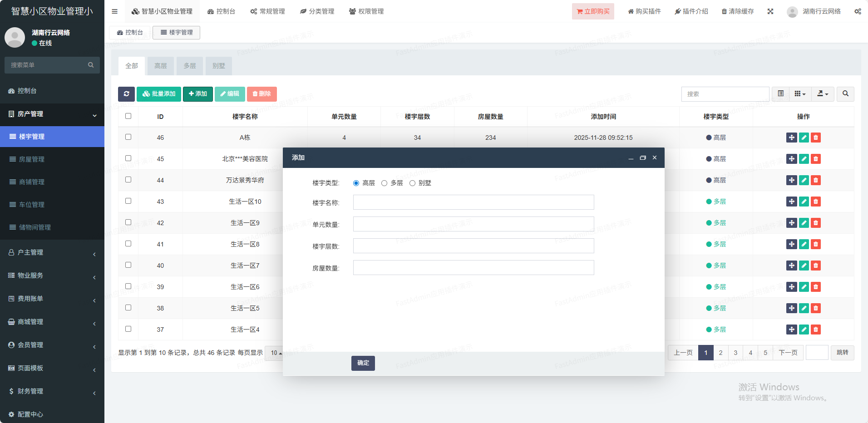Screen dimensions: 868x423
Task: Click the 楼宇名称 input field
Action: (473, 202)
